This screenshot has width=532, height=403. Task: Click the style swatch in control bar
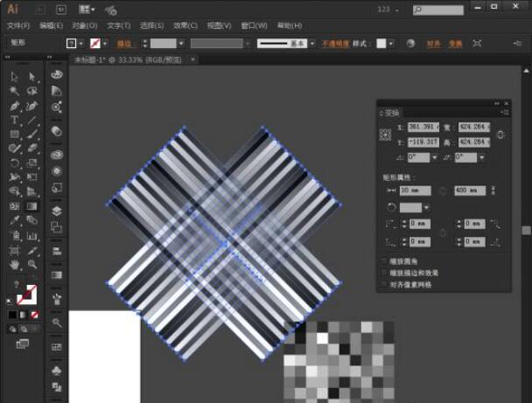point(381,44)
